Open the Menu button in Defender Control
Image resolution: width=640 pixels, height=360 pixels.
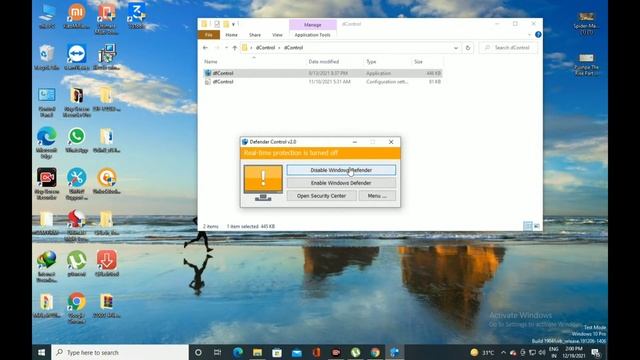(377, 196)
